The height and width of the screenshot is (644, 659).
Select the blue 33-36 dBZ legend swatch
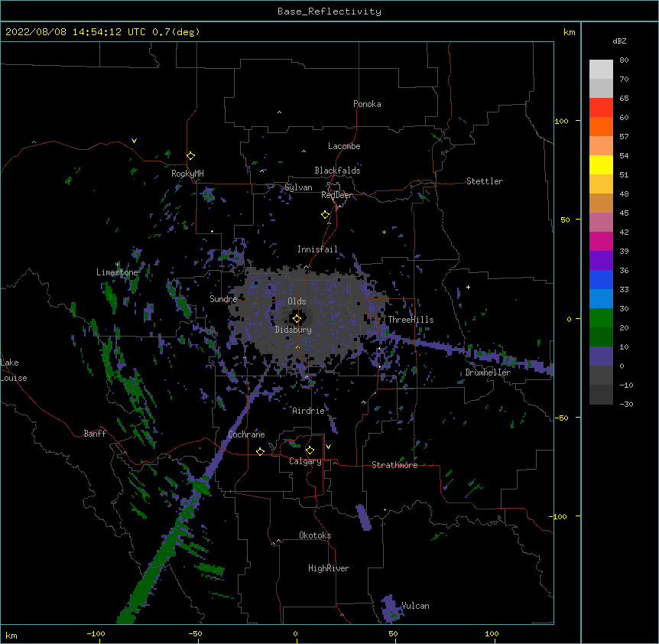601,279
